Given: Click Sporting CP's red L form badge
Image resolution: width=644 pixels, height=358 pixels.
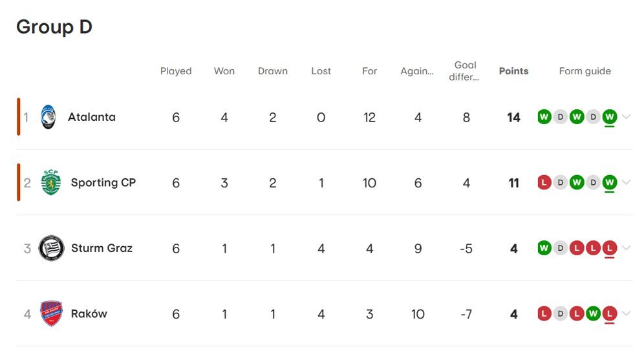Looking at the screenshot, I should tap(544, 182).
